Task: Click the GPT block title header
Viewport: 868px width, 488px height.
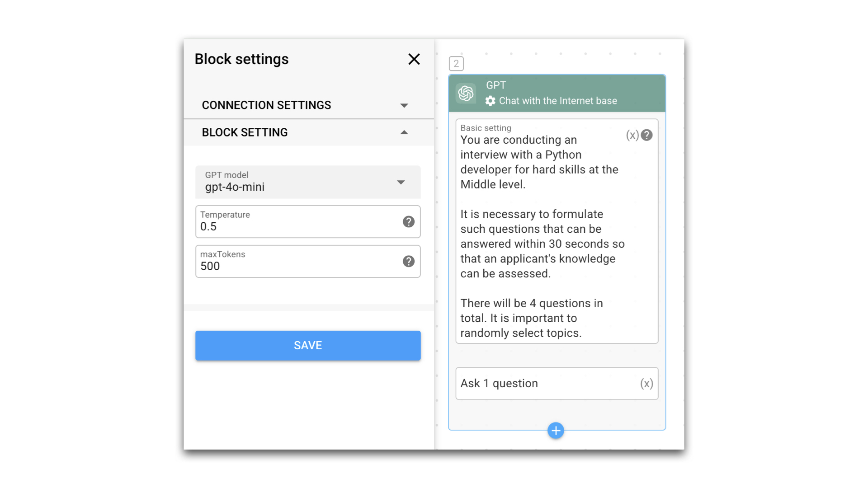Action: click(x=496, y=85)
